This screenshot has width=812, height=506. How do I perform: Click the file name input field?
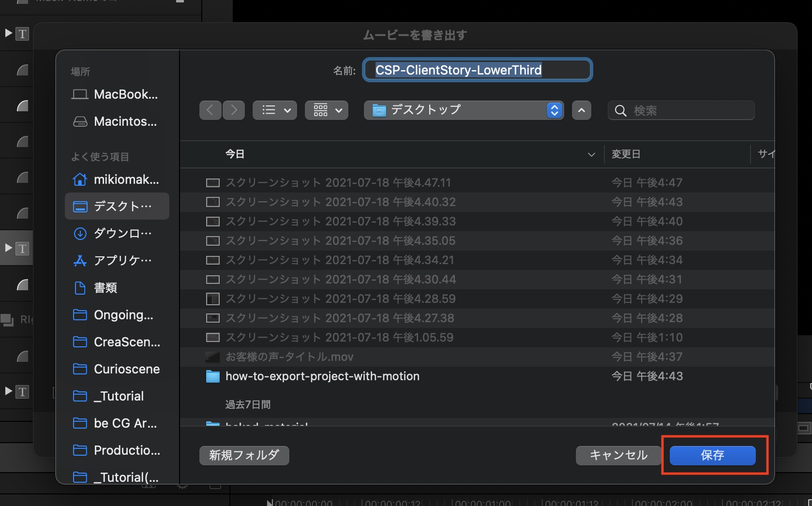pos(478,70)
